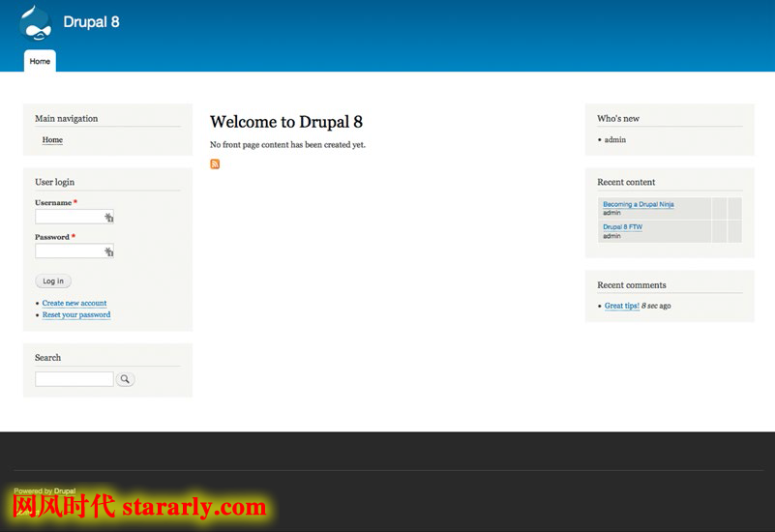Screen dimensions: 775x532
Task: Click the '8 sec ago' timestamp
Action: (x=656, y=306)
